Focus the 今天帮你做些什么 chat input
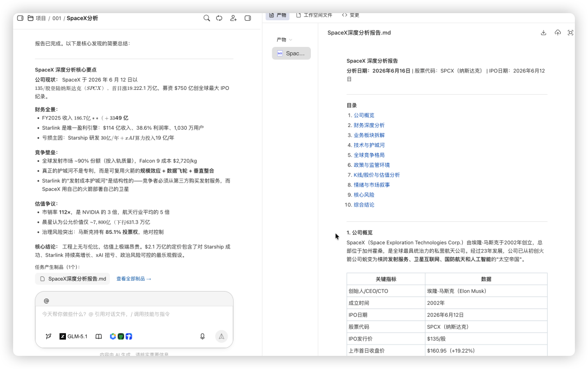The image size is (588, 369). [134, 314]
